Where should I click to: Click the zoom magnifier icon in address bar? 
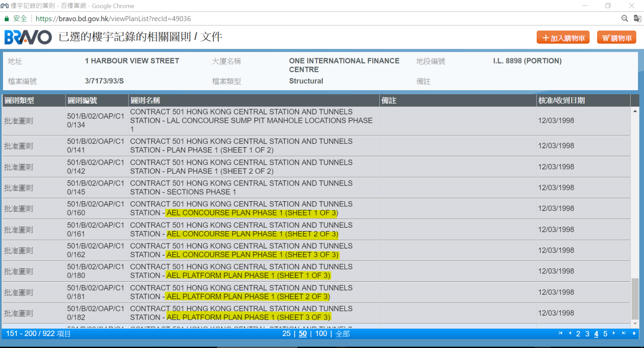[x=625, y=19]
